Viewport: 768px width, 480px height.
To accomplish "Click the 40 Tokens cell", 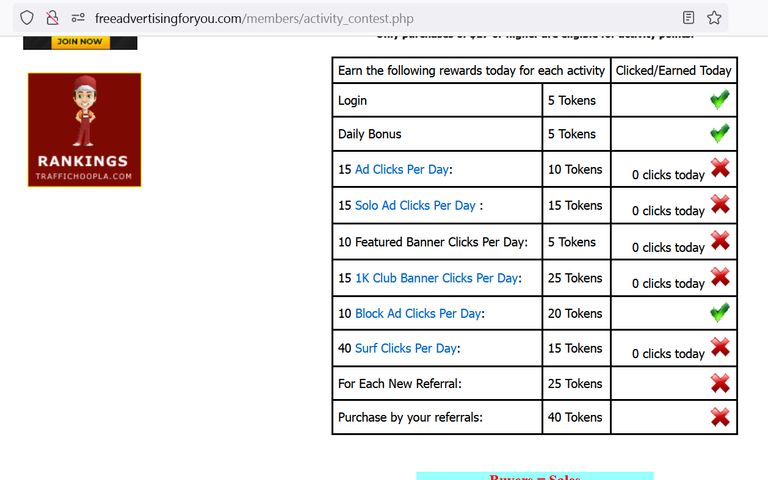I will pos(575,417).
